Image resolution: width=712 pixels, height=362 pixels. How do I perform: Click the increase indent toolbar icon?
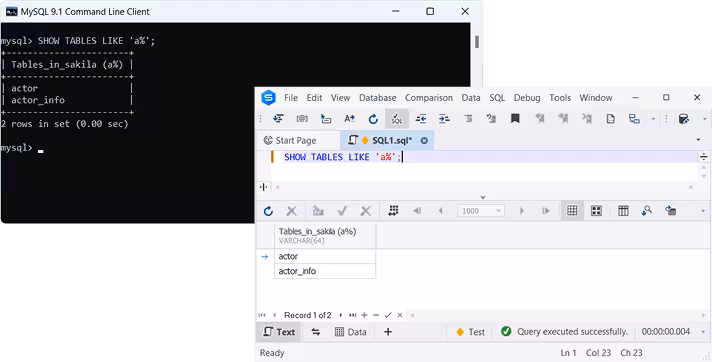[x=444, y=119]
